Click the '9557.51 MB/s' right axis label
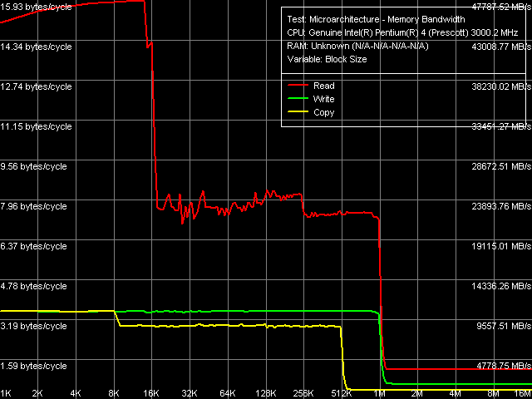 pos(504,326)
